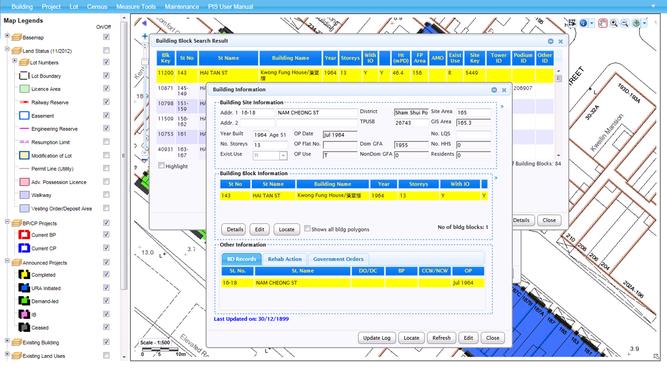Click the Edit button at dialog bottom

pos(468,338)
